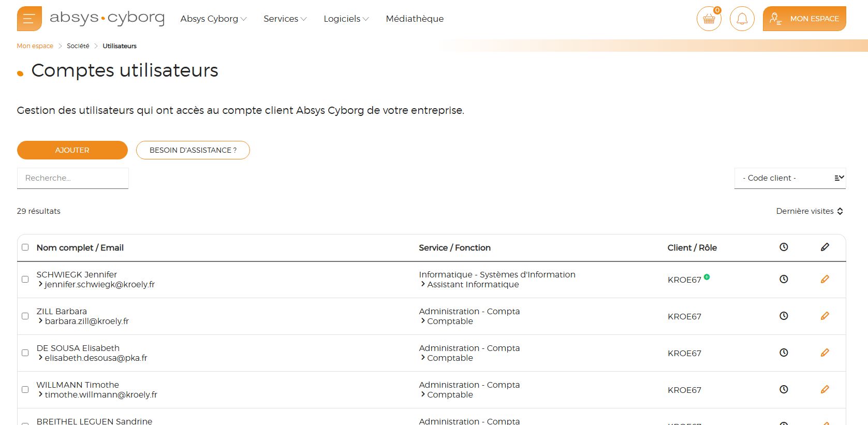Select the DE SOUSA Elisabeth row checkbox
The width and height of the screenshot is (868, 425).
[25, 353]
